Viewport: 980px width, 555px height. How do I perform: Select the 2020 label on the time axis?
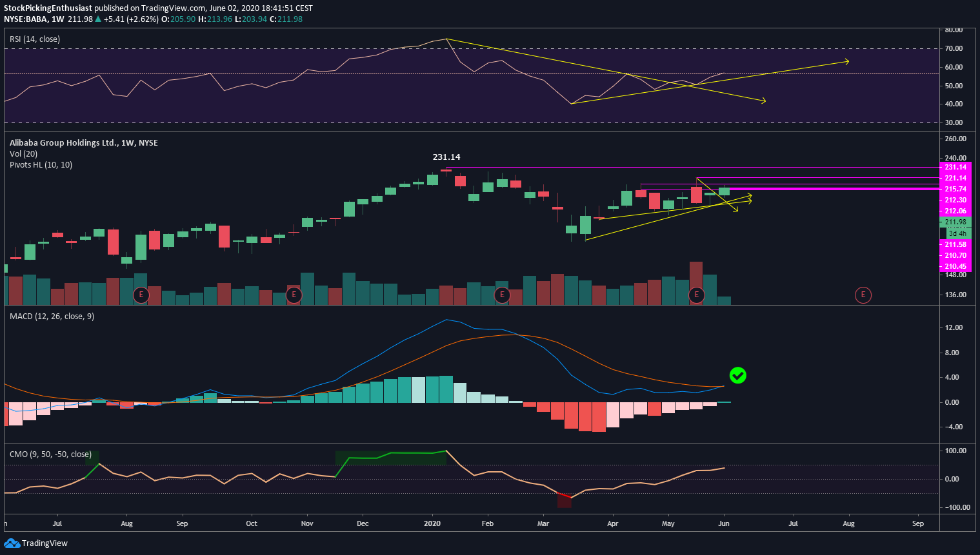click(432, 523)
